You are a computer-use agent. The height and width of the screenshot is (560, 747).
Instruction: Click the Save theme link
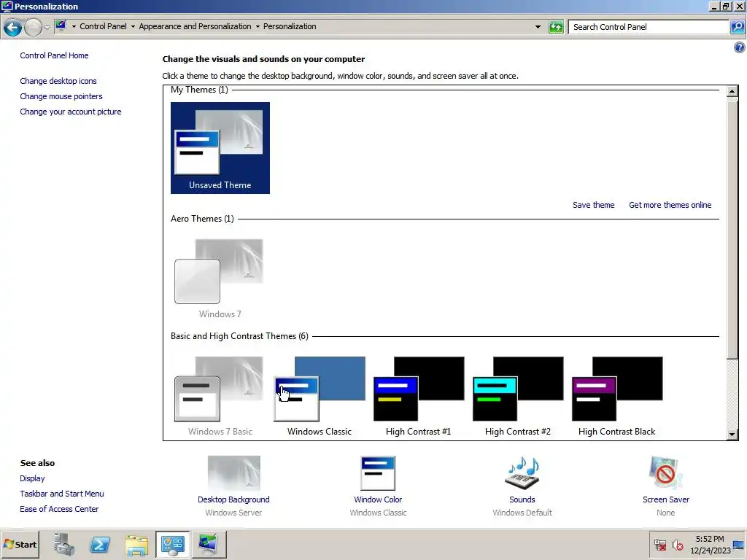(x=594, y=205)
